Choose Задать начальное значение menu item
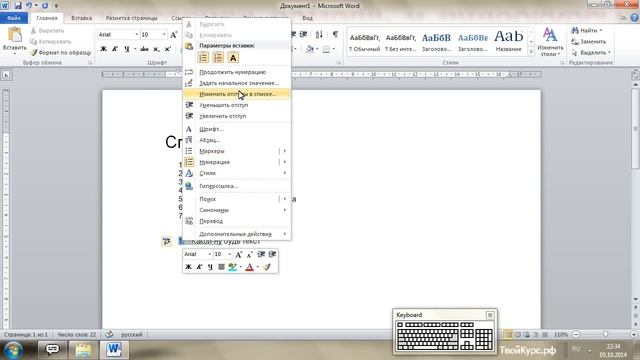This screenshot has height=360, width=640. 237,83
